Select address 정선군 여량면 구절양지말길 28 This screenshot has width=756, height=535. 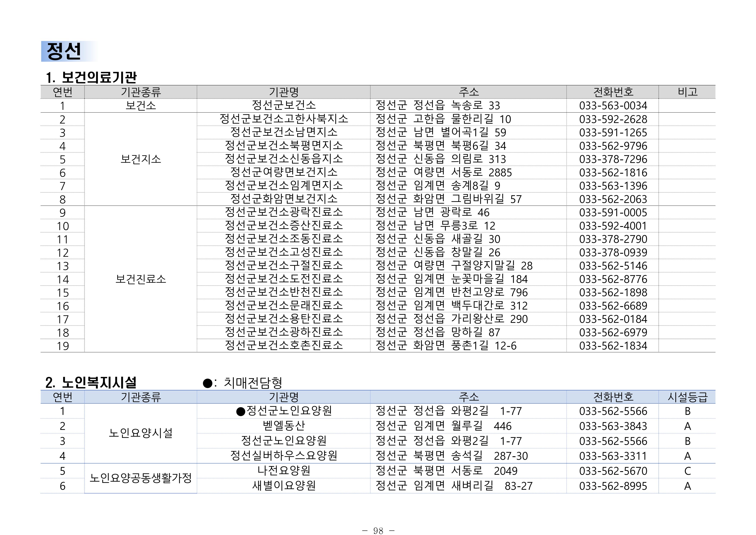[x=454, y=266]
